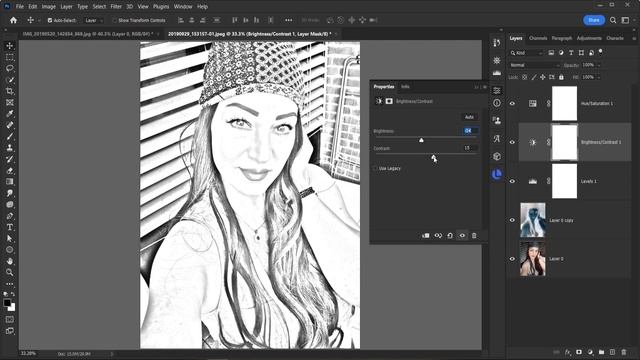Open the Layers panel flyout menu
640x360 pixels.
click(x=634, y=38)
